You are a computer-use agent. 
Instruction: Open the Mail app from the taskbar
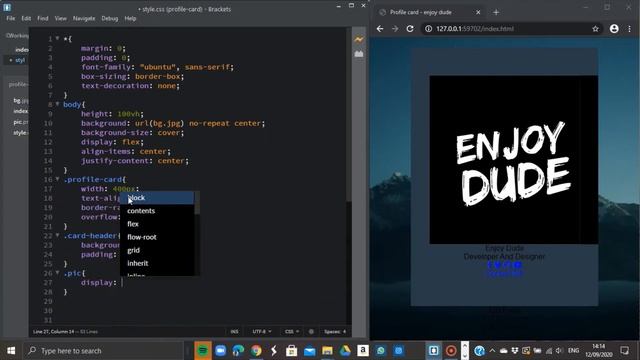point(309,351)
